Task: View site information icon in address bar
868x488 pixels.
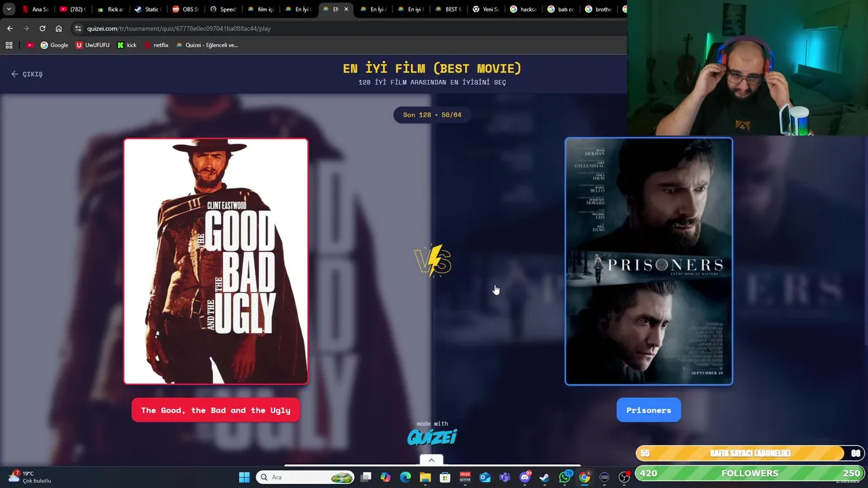Action: [78, 28]
